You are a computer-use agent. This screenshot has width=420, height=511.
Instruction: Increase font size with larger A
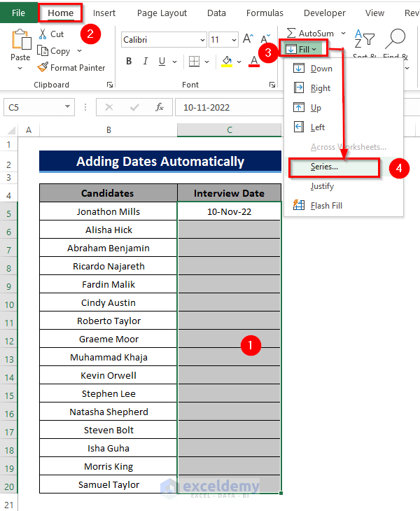click(x=248, y=39)
